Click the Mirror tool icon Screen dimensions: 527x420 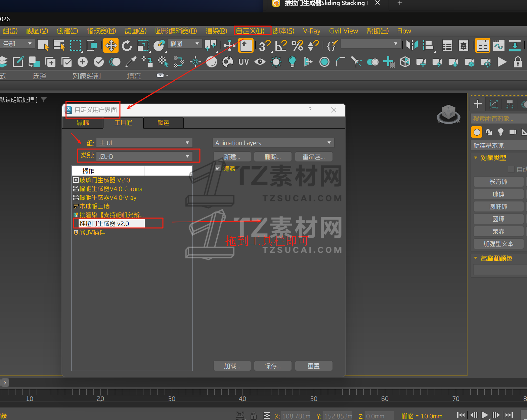[x=412, y=45]
